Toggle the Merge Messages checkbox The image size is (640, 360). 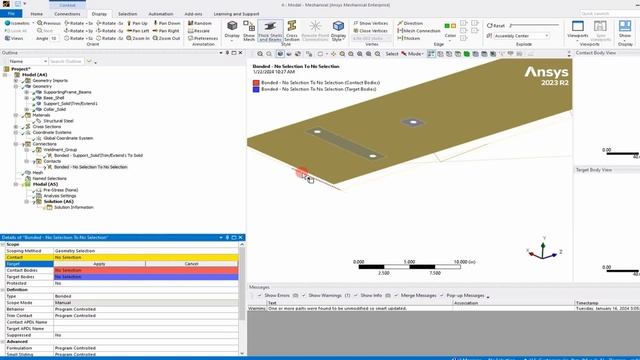click(x=396, y=295)
